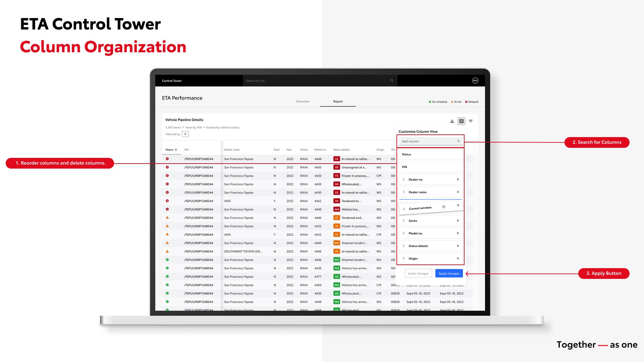Grab the drag handle for Model no.
Screen dimensions: 644x362
pos(404,233)
